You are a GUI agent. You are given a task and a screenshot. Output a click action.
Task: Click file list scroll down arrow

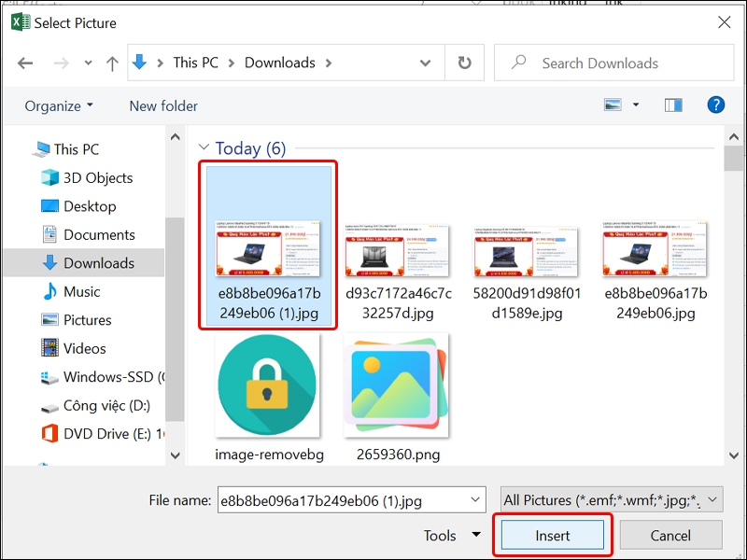click(x=734, y=455)
